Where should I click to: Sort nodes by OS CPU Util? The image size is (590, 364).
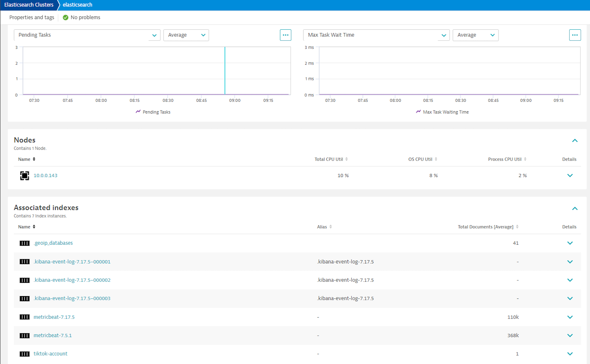click(x=436, y=159)
